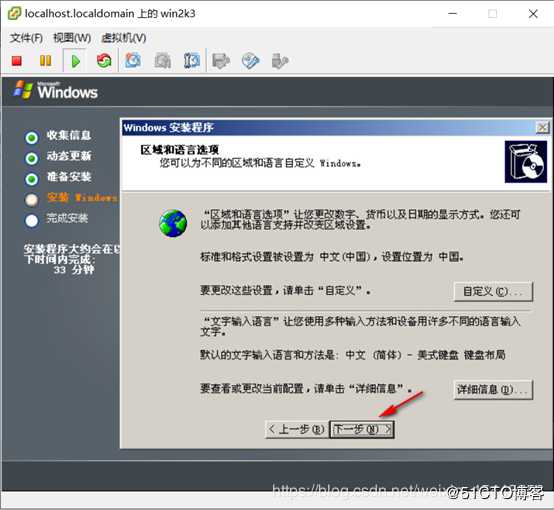This screenshot has width=554, height=510.
Task: Take a snapshot with the clock snapshot icon
Action: 133,60
